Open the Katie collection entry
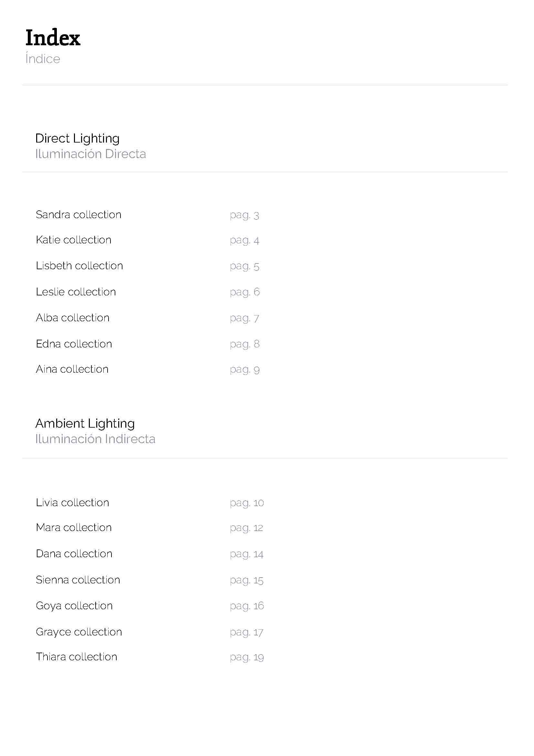Viewport: 534px width, 756px height. [x=74, y=240]
